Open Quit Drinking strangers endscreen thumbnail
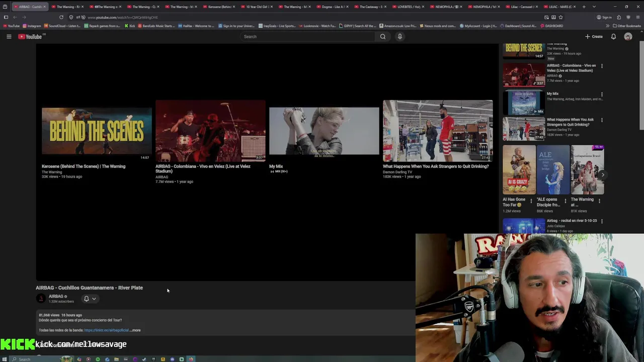The width and height of the screenshot is (644, 362). click(438, 131)
